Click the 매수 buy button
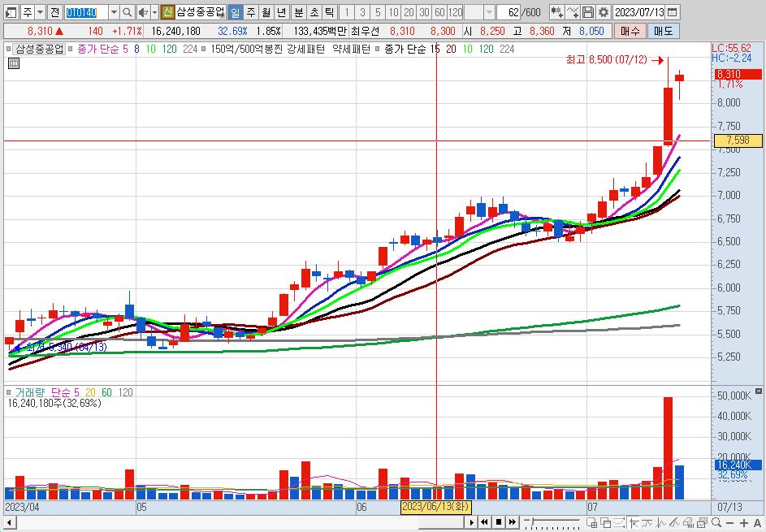 pos(630,31)
